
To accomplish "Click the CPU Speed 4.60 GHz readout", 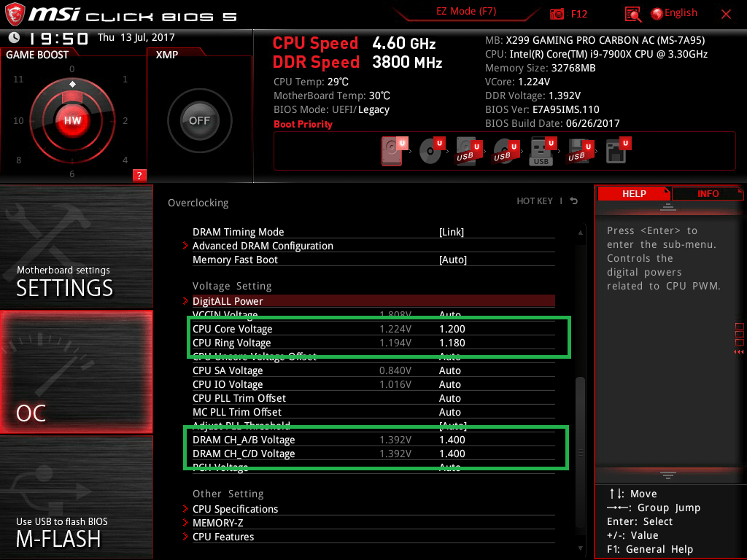I will click(x=354, y=43).
